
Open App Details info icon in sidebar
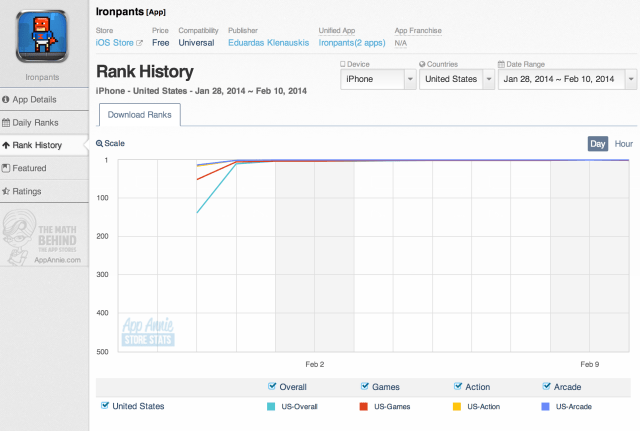[7, 100]
